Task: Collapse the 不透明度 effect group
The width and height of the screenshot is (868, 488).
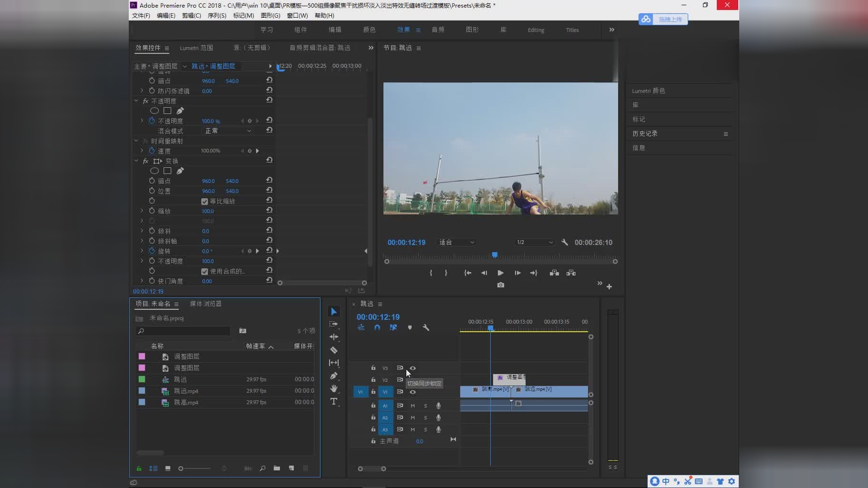Action: click(136, 101)
